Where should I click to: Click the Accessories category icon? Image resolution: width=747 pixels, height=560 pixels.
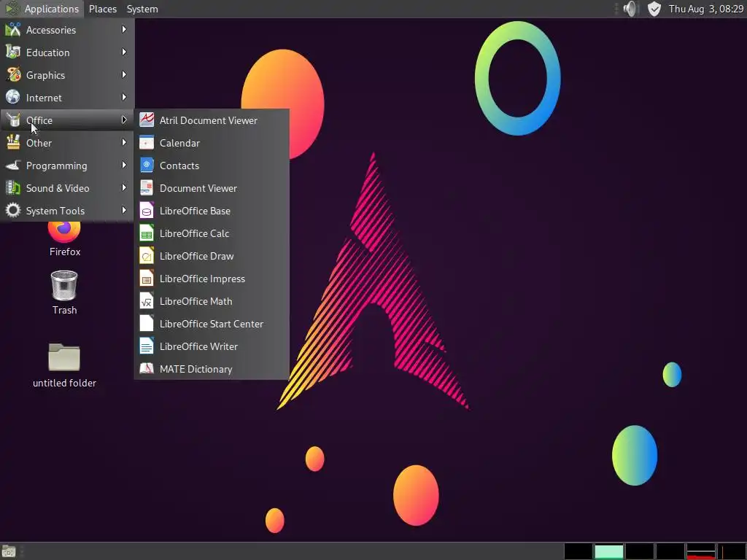[13, 29]
